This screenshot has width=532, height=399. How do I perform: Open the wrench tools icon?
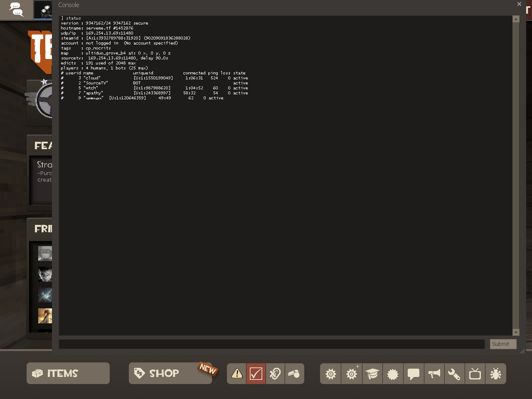pyautogui.click(x=454, y=374)
